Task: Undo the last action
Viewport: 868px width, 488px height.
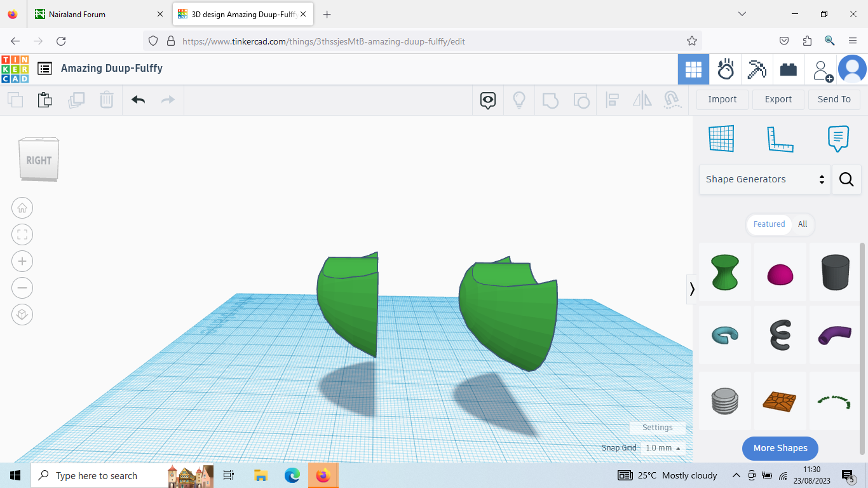Action: [138, 100]
